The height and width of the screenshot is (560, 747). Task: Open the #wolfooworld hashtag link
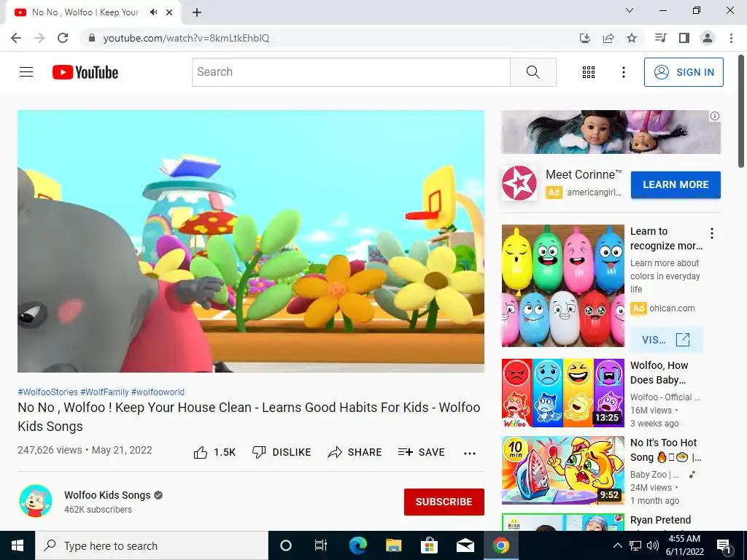click(158, 392)
